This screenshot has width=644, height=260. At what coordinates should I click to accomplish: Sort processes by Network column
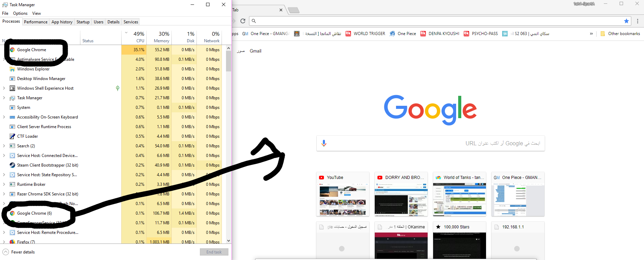click(209, 37)
